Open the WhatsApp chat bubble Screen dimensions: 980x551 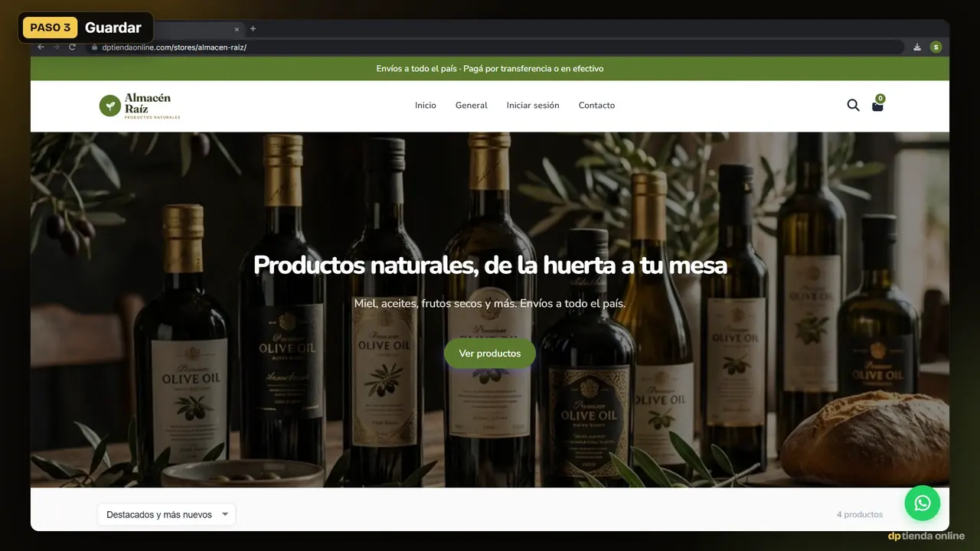coord(923,503)
